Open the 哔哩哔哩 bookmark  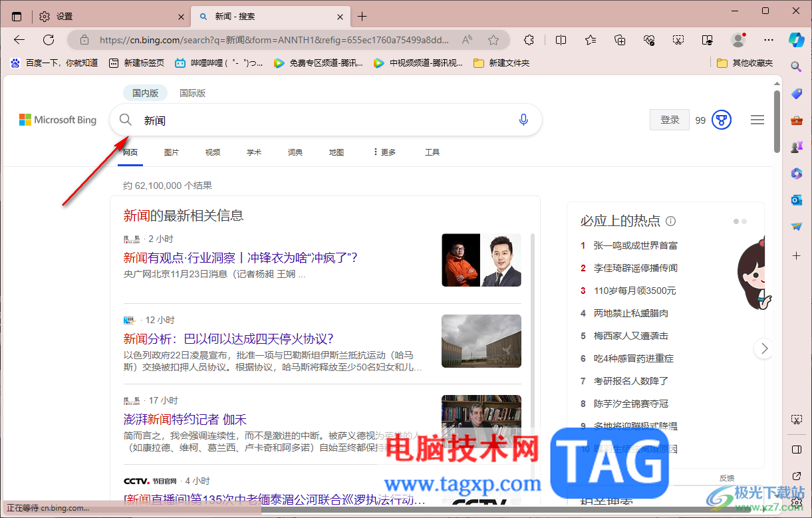[219, 63]
